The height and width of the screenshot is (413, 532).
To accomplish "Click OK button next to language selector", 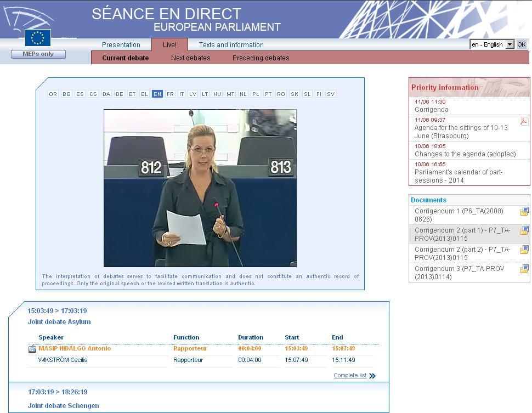I will point(522,44).
